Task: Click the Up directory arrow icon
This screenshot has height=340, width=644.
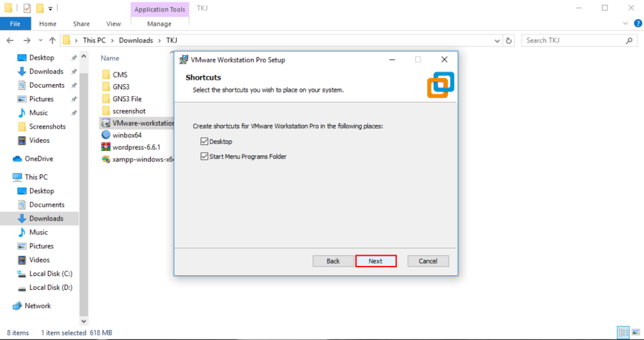Action: [52, 40]
